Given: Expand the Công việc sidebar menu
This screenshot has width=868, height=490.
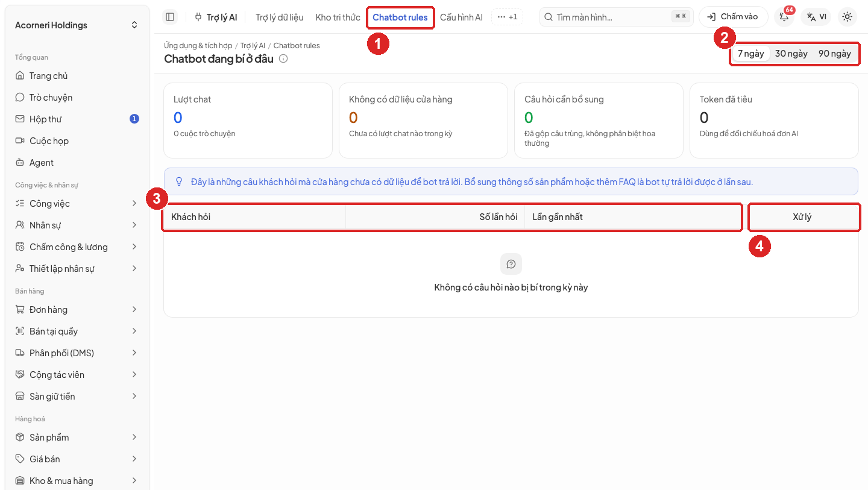Looking at the screenshot, I should pyautogui.click(x=77, y=204).
